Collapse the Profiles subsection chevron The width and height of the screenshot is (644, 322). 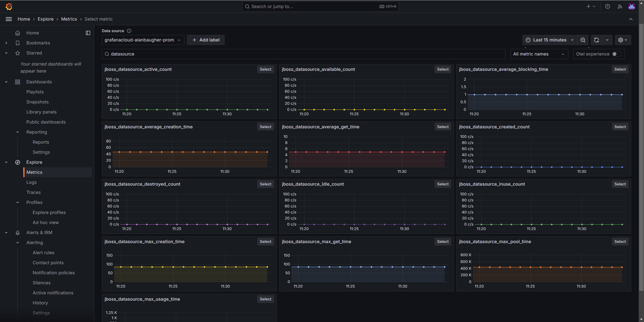[x=18, y=202]
